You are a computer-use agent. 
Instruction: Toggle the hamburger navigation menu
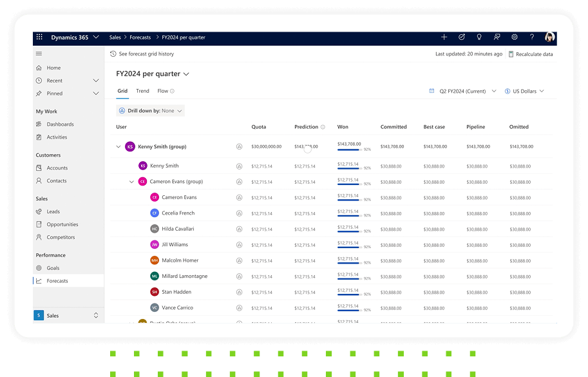tap(39, 53)
